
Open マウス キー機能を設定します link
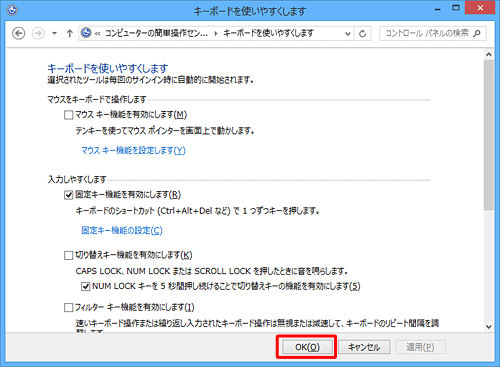click(x=133, y=150)
